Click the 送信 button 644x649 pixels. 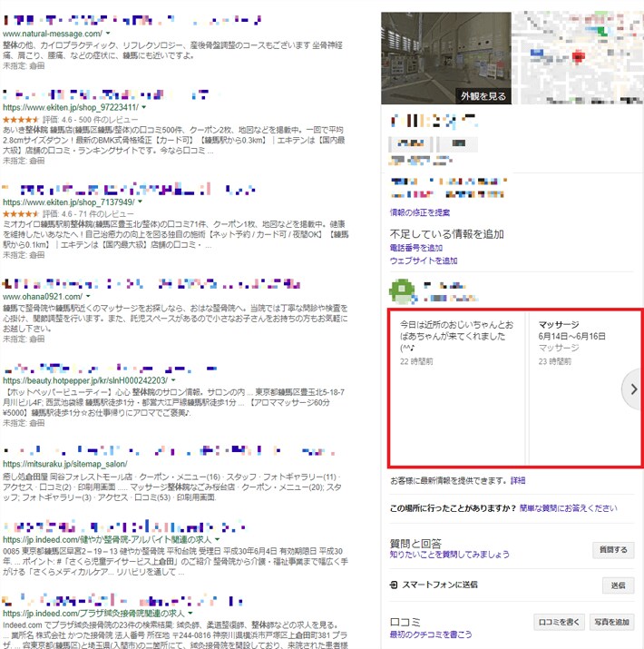click(x=618, y=585)
